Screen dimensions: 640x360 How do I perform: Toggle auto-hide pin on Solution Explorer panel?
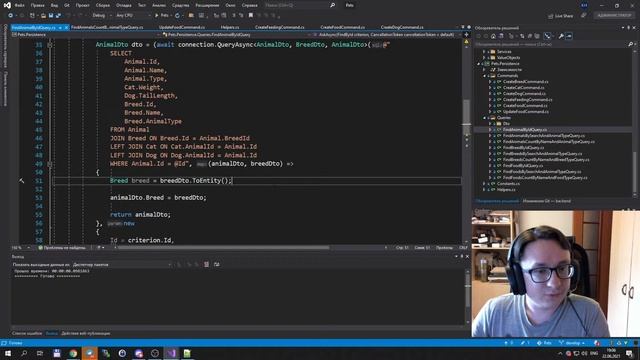(x=629, y=28)
